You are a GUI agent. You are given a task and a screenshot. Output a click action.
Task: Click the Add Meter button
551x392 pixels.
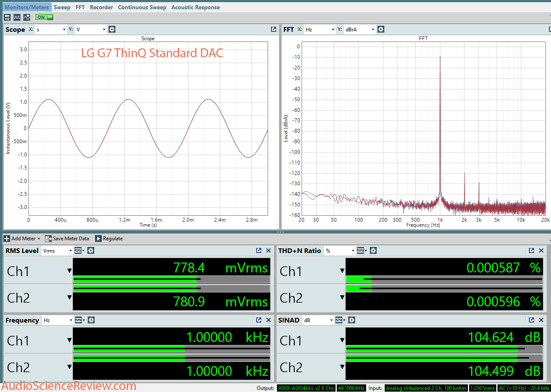(x=22, y=239)
